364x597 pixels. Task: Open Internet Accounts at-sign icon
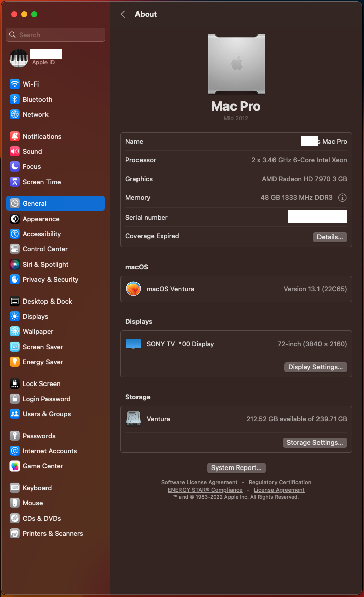tap(15, 452)
